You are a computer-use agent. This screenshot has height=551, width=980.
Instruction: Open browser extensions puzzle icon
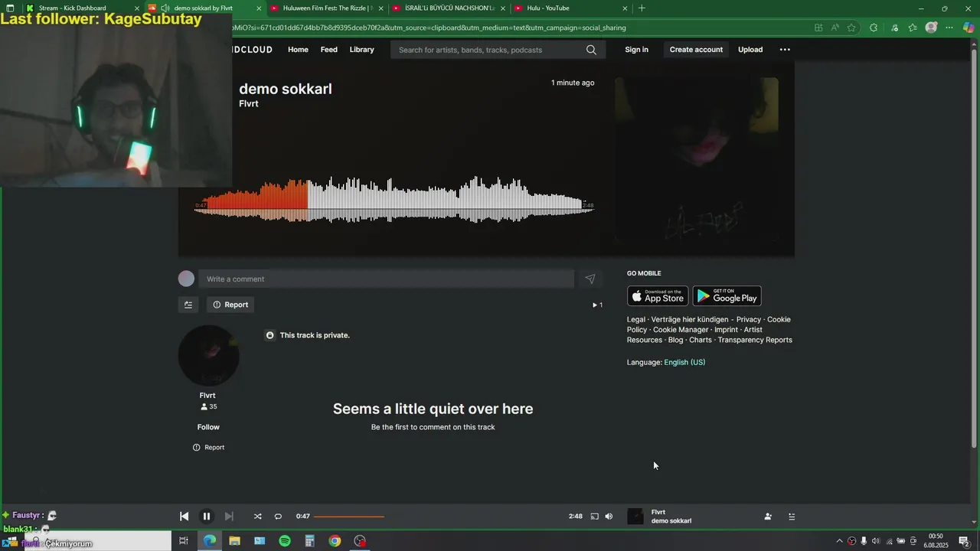point(874,28)
